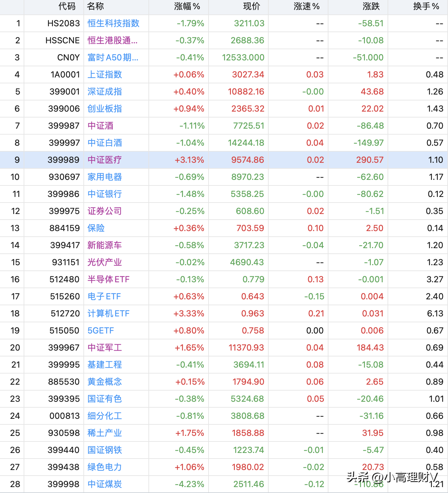Open the 国证钢铁 index

coord(105,450)
